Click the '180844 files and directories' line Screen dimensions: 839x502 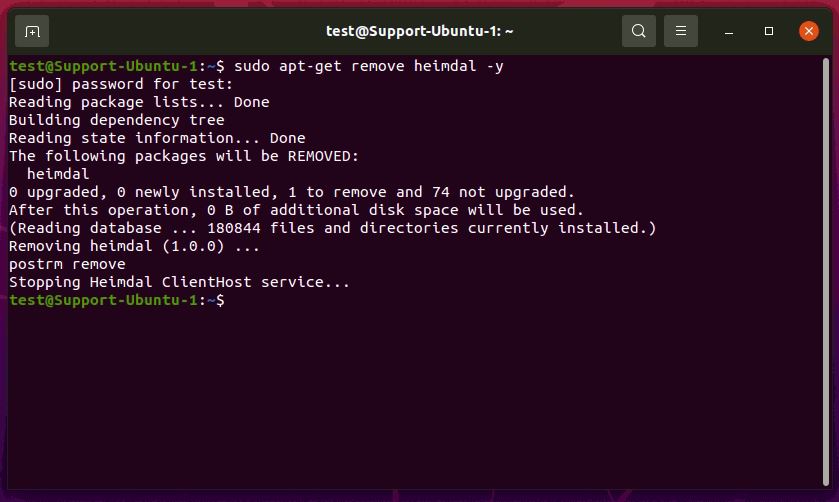click(332, 228)
